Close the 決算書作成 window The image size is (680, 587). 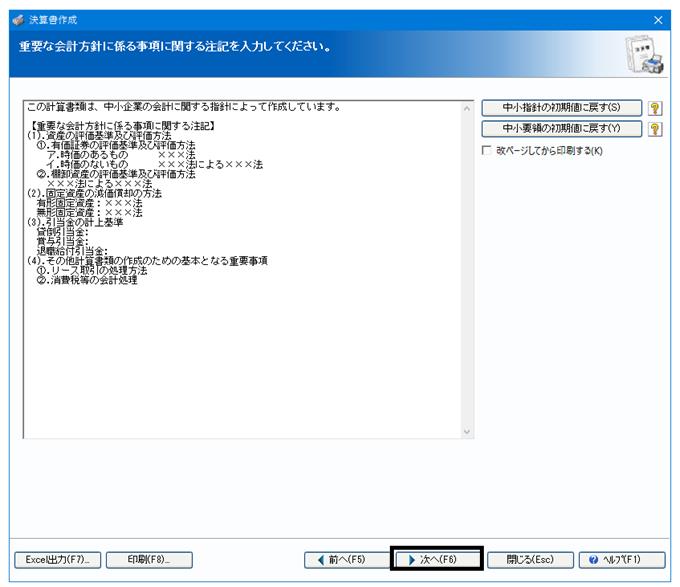[658, 20]
